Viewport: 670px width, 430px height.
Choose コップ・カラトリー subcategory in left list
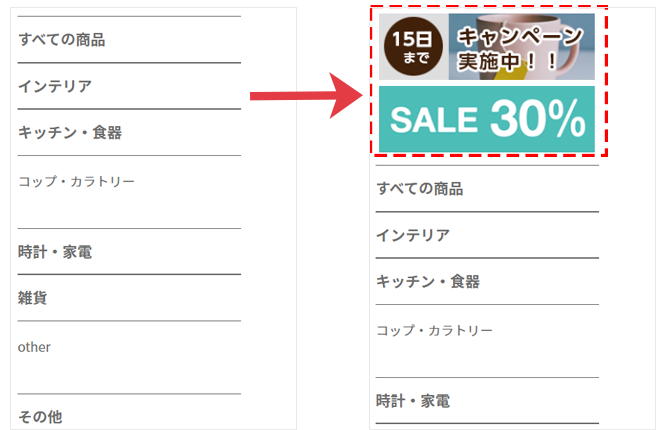coord(76,182)
